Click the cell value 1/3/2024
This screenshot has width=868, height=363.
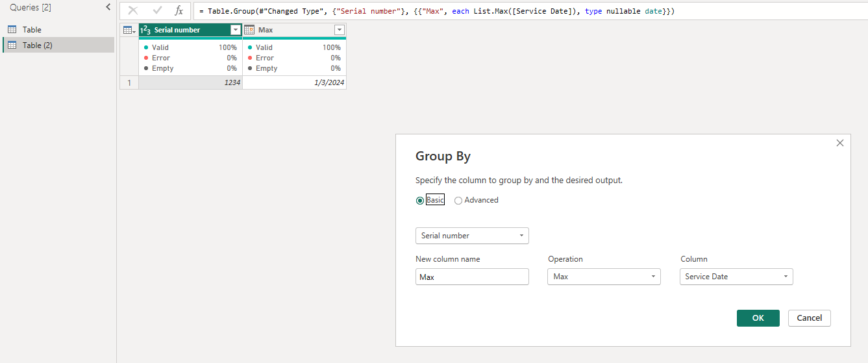pyautogui.click(x=294, y=82)
